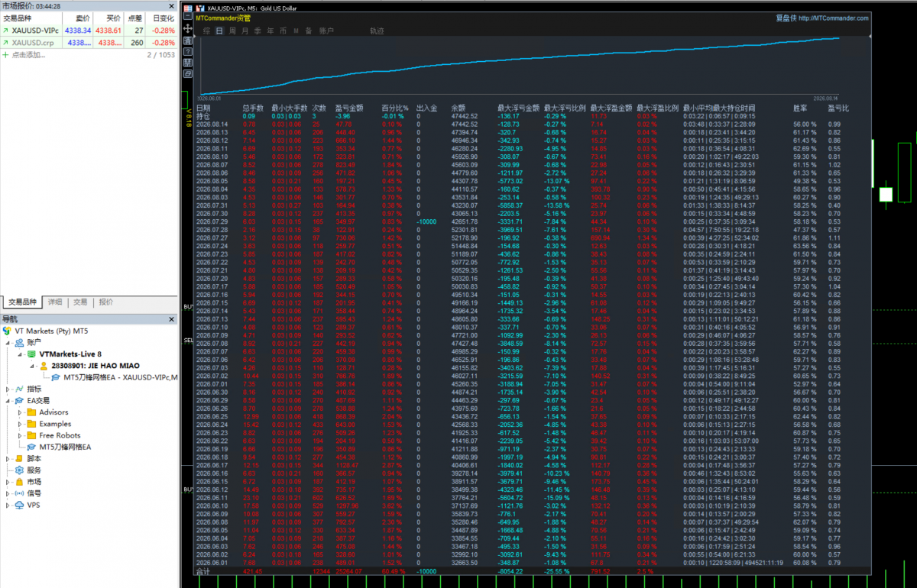Image resolution: width=917 pixels, height=588 pixels.
Task: Click the green plus icon beside 点击添加
Action: pos(5,55)
